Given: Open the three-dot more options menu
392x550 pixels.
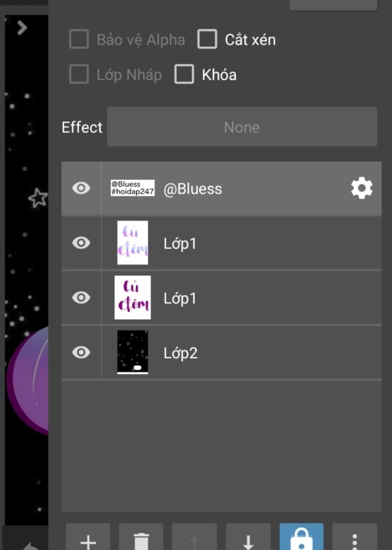Looking at the screenshot, I should (354, 538).
